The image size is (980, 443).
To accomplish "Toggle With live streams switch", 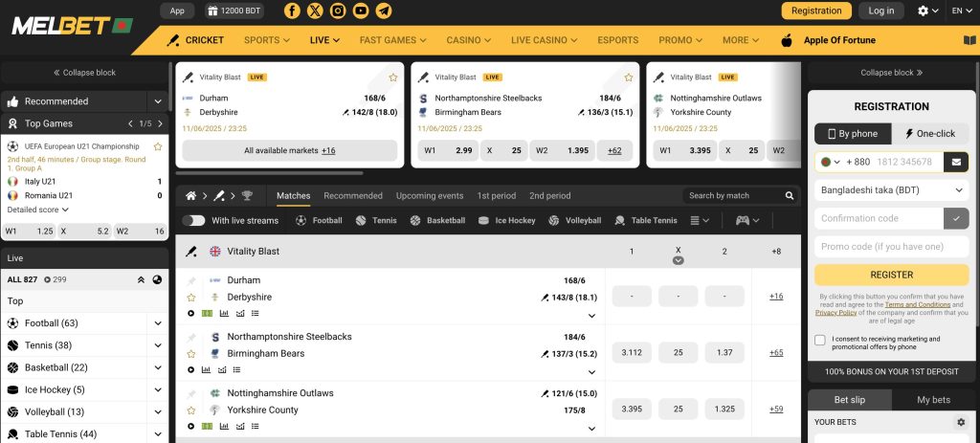I will tap(193, 221).
